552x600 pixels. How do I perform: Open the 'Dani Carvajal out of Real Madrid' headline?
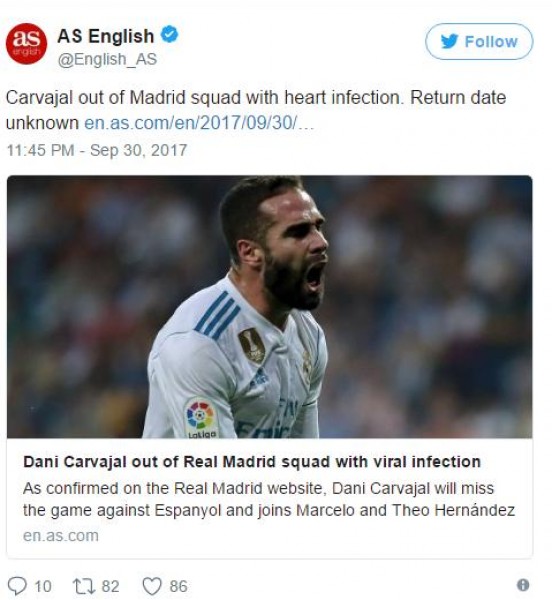pyautogui.click(x=252, y=462)
